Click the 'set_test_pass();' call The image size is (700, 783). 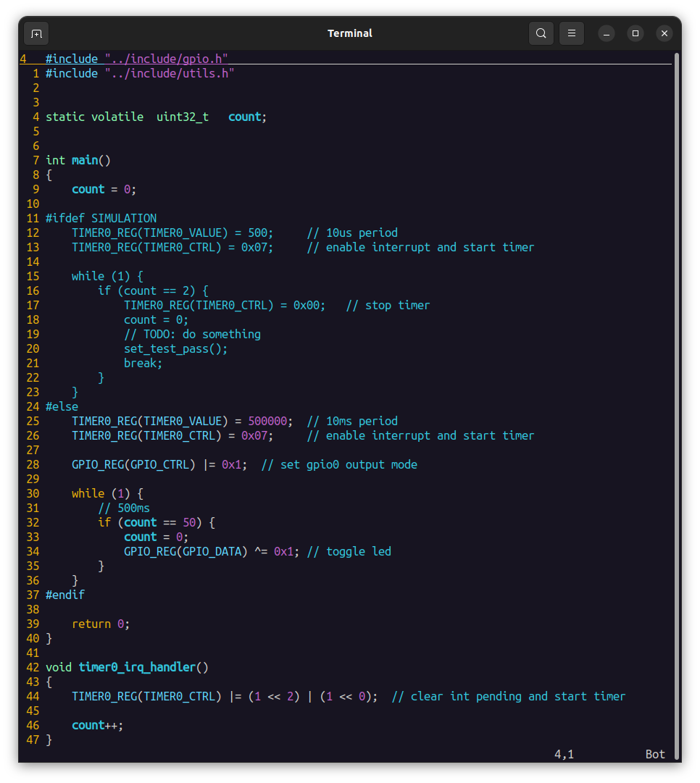pyautogui.click(x=176, y=348)
